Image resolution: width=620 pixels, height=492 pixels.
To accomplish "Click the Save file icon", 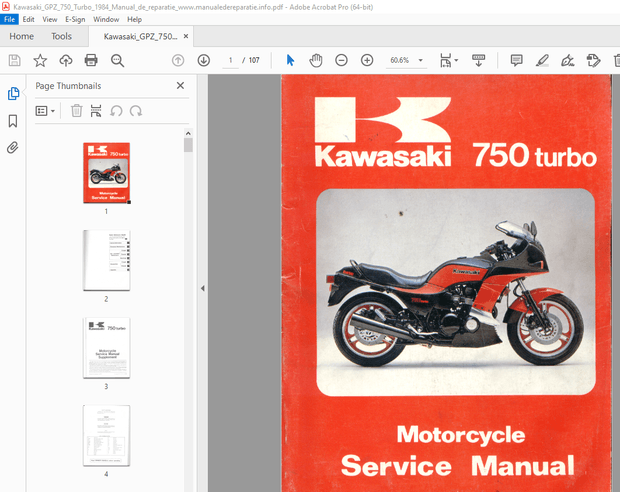I will pyautogui.click(x=15, y=61).
